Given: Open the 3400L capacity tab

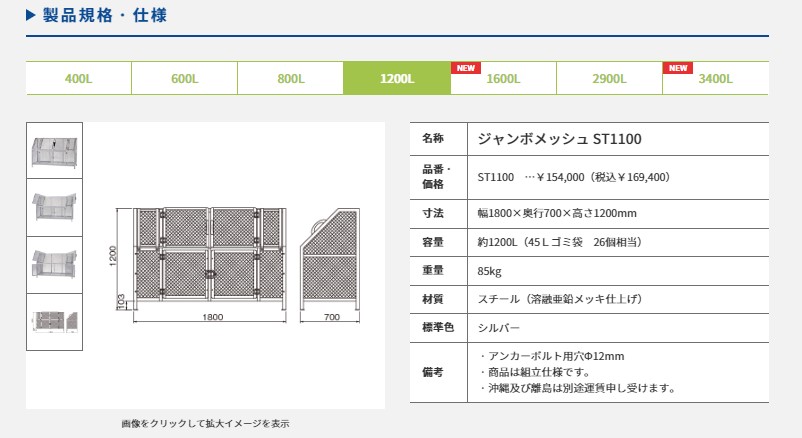Looking at the screenshot, I should pos(716,78).
